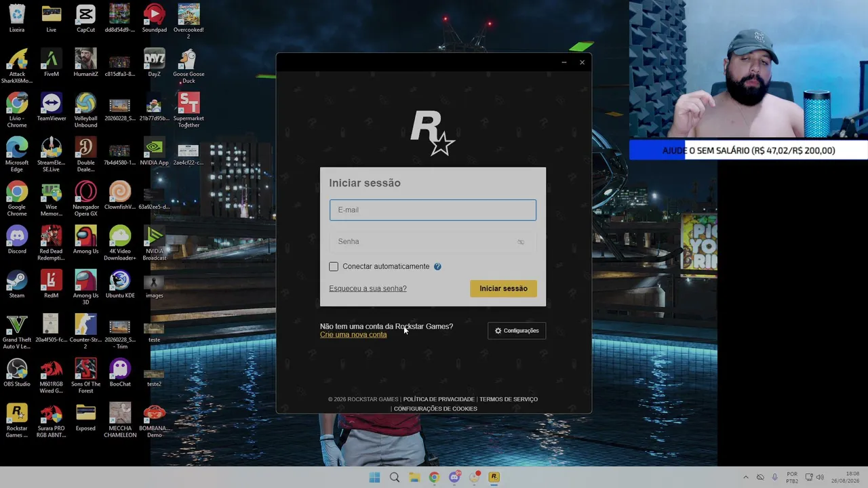868x488 pixels.
Task: Open the Termos de Serviço link
Action: click(x=509, y=399)
